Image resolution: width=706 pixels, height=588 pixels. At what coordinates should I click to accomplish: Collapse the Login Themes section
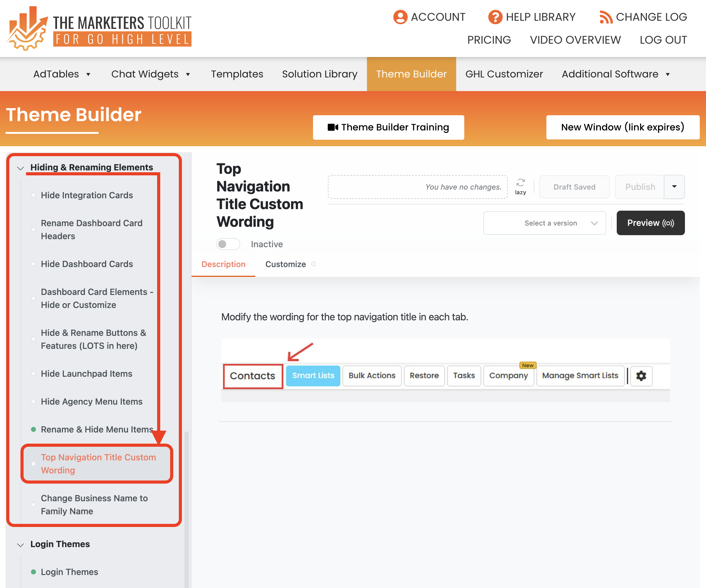[x=20, y=545]
